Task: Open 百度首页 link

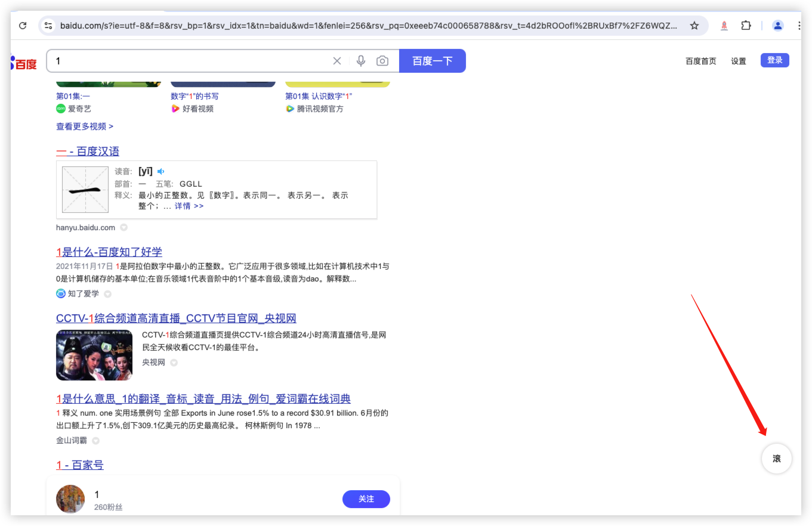Action: (x=701, y=61)
